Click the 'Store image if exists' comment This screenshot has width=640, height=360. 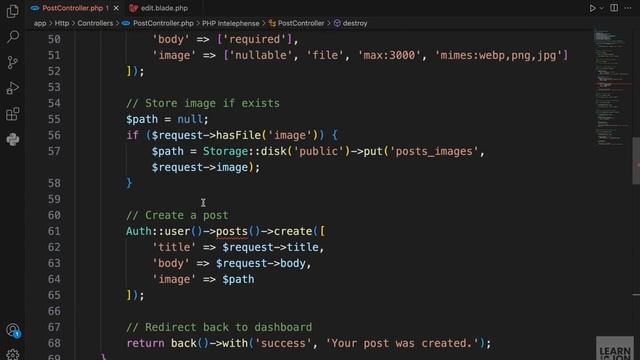(x=203, y=103)
